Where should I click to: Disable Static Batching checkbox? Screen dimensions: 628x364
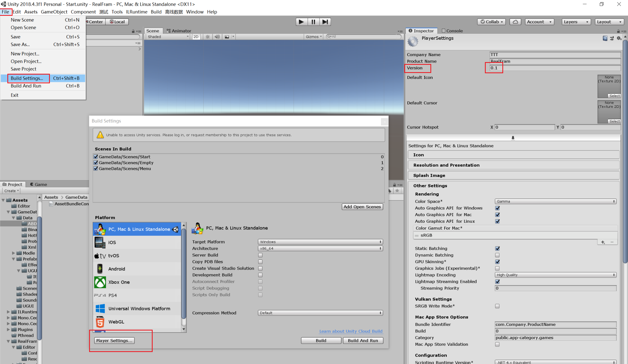pyautogui.click(x=497, y=248)
